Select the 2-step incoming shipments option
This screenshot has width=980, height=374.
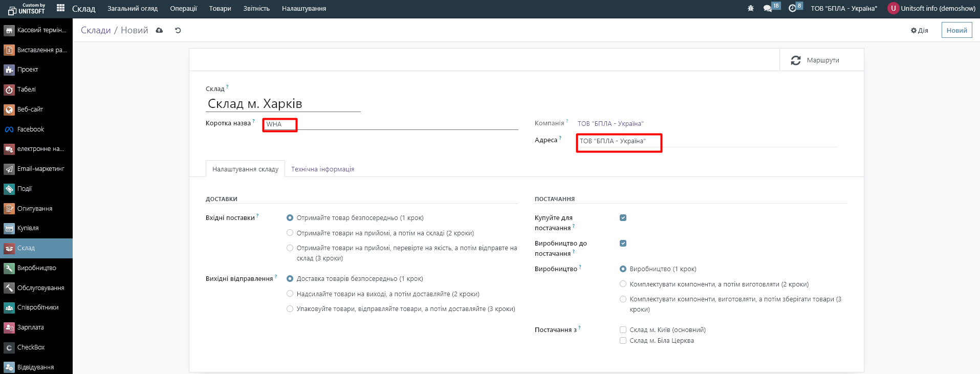click(x=290, y=233)
